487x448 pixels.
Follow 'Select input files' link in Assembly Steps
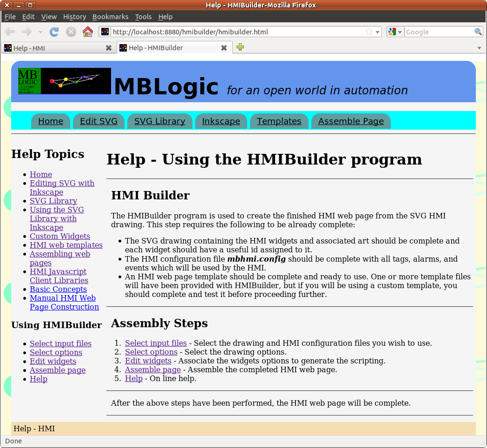156,343
